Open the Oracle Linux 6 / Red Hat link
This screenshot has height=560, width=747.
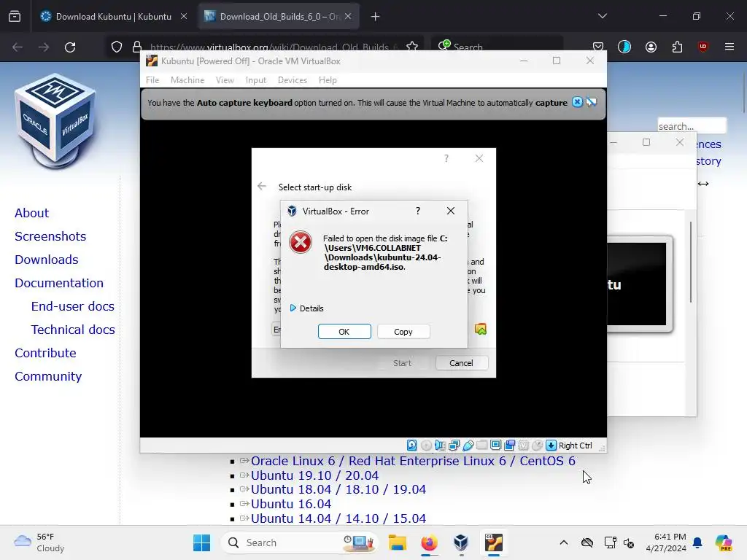(413, 461)
